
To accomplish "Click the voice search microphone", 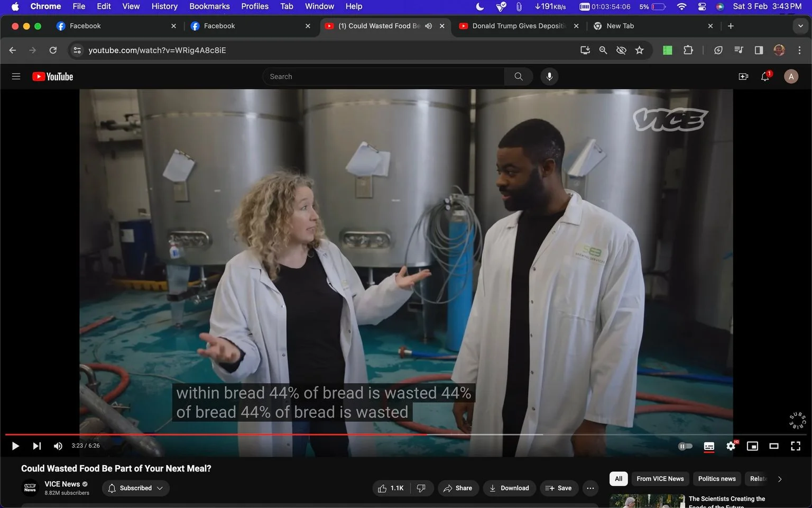I will tap(549, 77).
